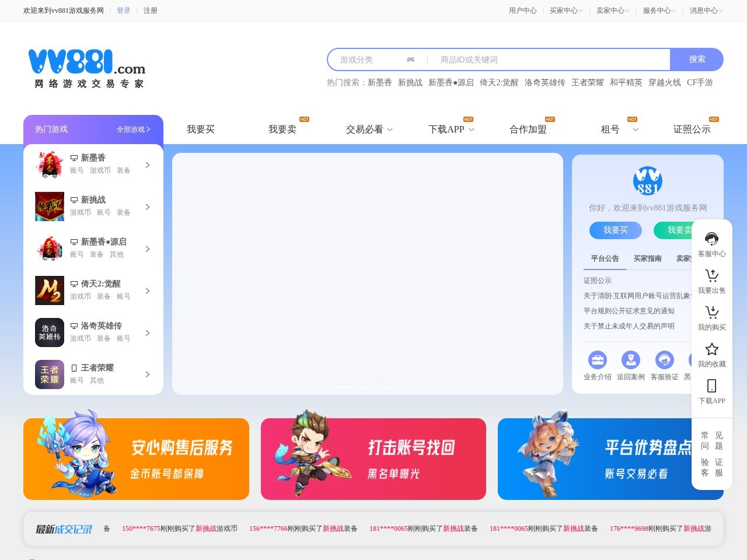The image size is (747, 560).
Task: Click 验证客服 in floating sidebar
Action: [712, 467]
